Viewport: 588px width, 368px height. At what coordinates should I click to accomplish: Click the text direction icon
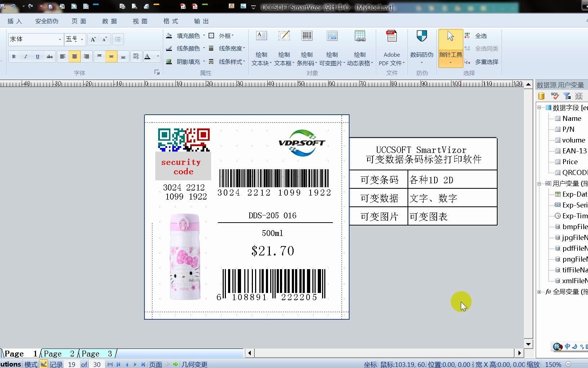pos(136,56)
